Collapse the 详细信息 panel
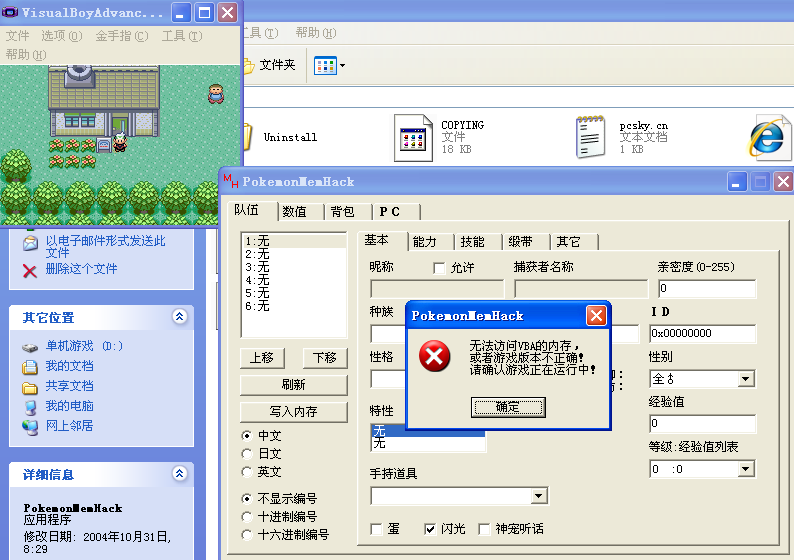794x560 pixels. [x=179, y=473]
